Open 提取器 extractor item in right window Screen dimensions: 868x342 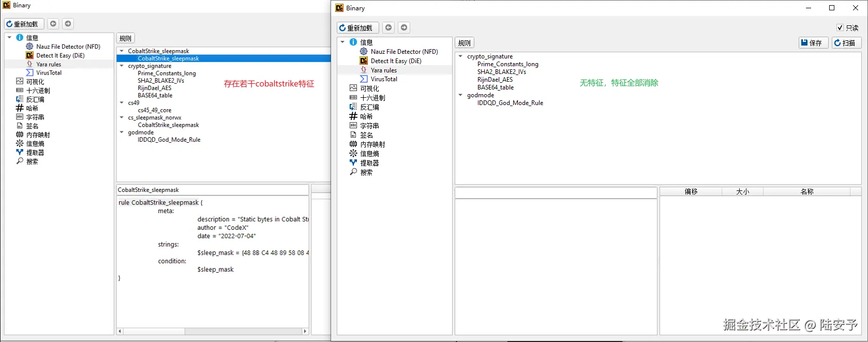point(369,163)
